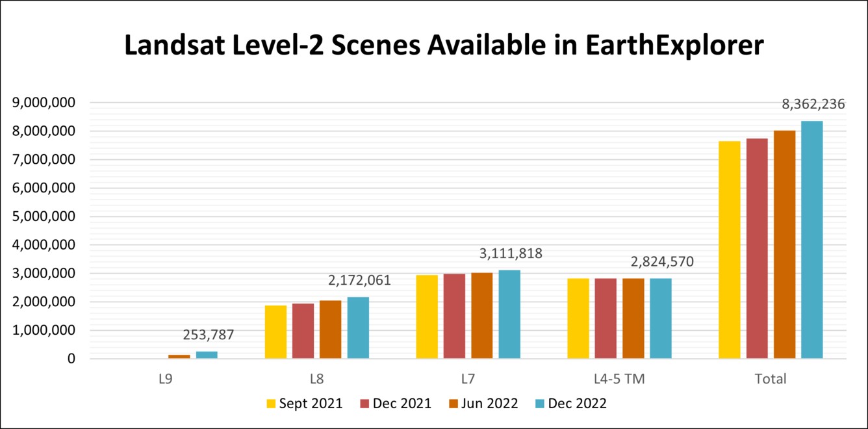Image resolution: width=868 pixels, height=429 pixels.
Task: Select the Total Sept 2021 yellow bar
Action: [730, 250]
